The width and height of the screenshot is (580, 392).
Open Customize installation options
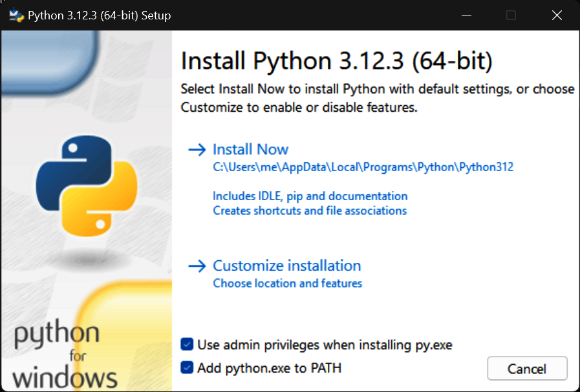[x=286, y=266]
